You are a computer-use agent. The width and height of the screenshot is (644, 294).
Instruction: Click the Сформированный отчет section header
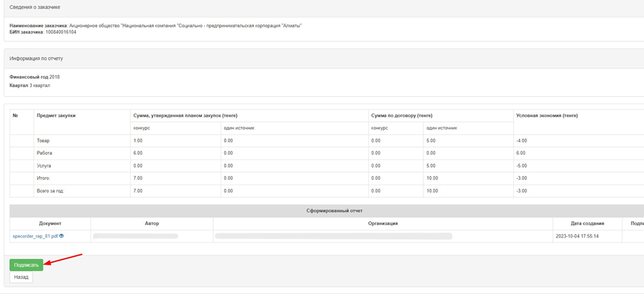pos(334,210)
